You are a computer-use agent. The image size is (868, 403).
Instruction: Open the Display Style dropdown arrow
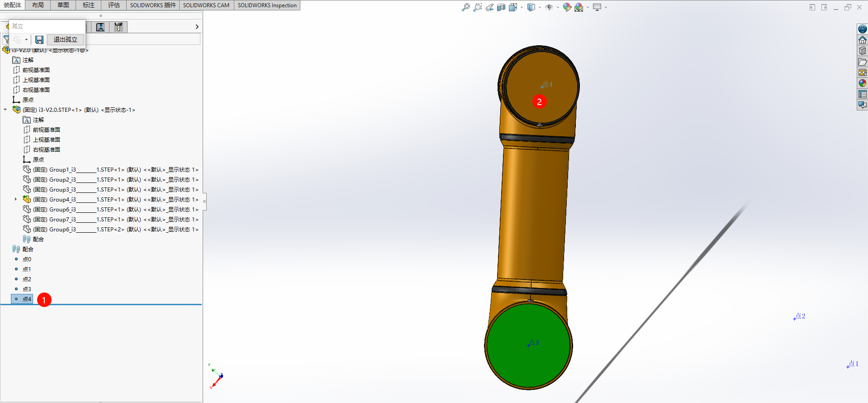point(540,7)
